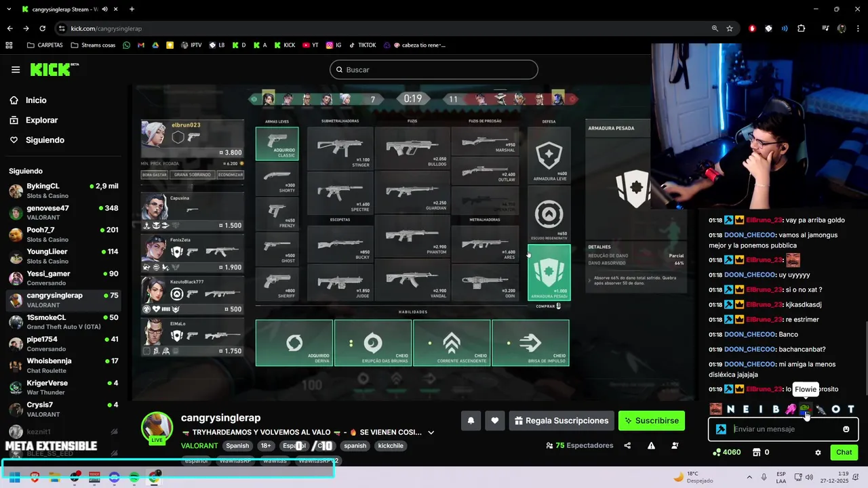Screen dimensions: 868x488
Task: Open the emoji picker in chat
Action: point(846,429)
